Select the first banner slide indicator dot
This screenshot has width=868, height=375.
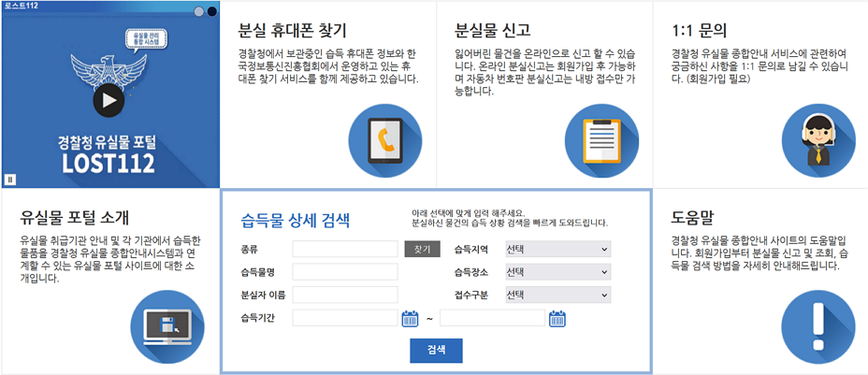click(199, 11)
